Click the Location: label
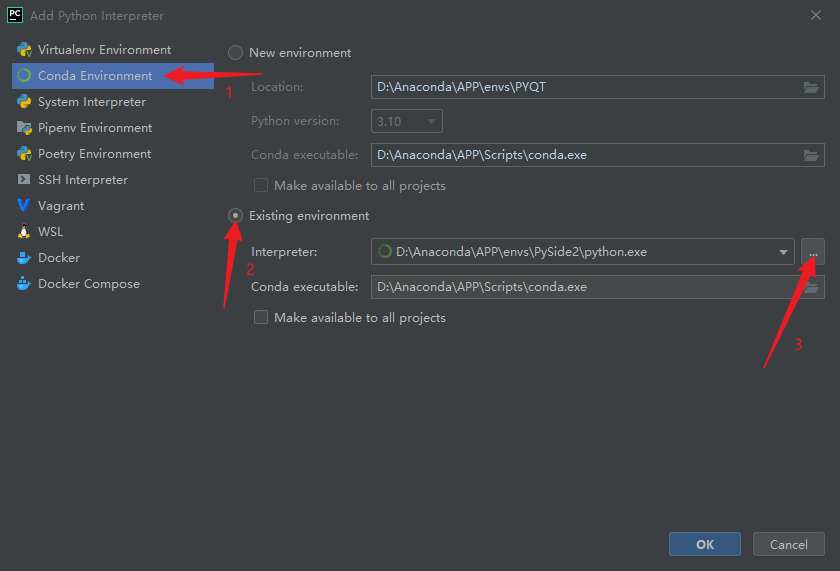This screenshot has width=840, height=571. [x=277, y=87]
